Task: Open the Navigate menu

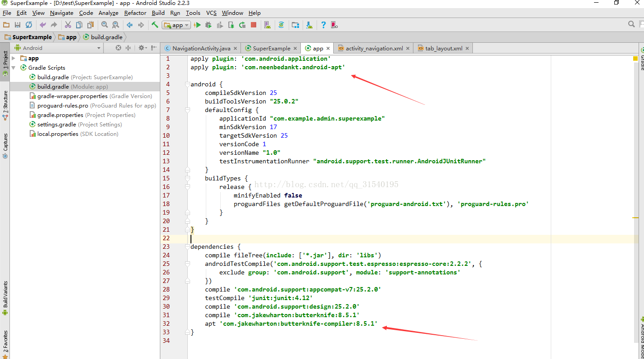Action: 62,13
